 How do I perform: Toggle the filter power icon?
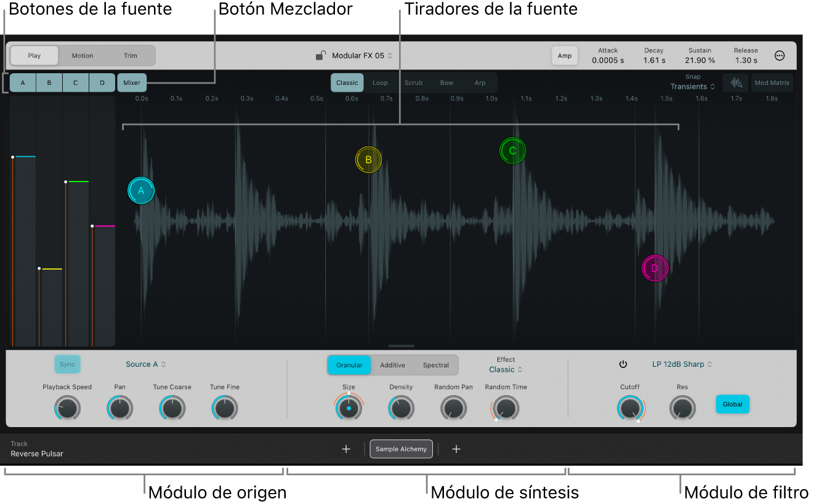(x=623, y=364)
